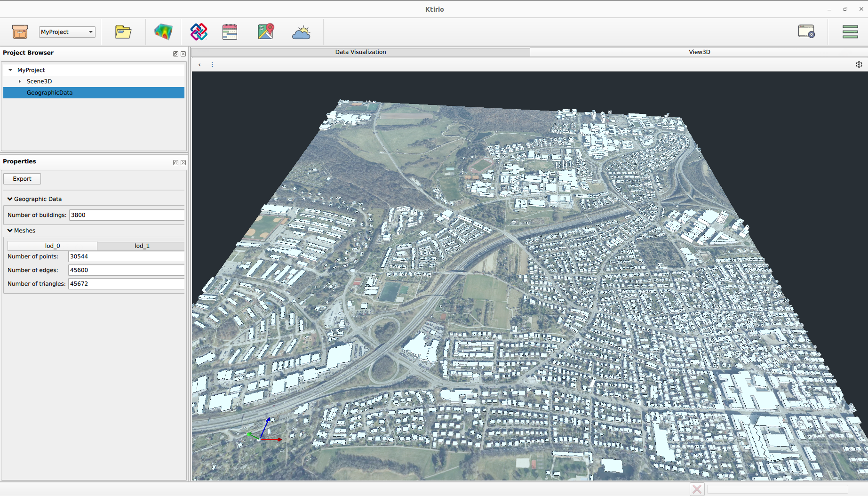This screenshot has height=496, width=868.
Task: Open the MyProject dropdown selector
Action: coord(67,32)
